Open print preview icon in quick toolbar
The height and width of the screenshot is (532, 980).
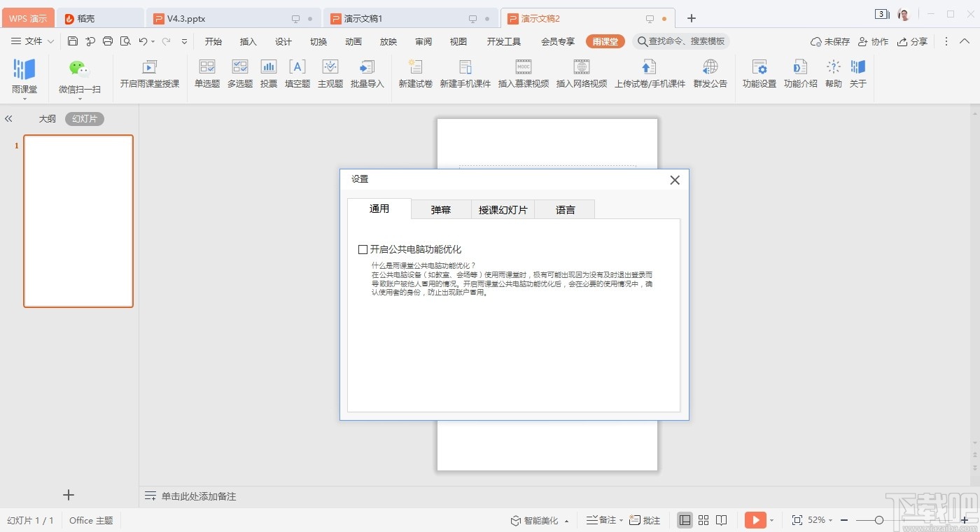(125, 41)
